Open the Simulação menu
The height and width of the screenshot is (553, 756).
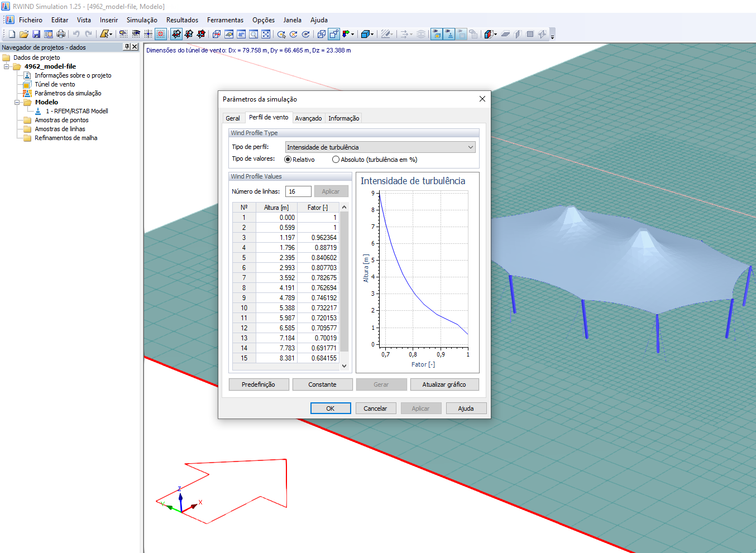coord(142,20)
